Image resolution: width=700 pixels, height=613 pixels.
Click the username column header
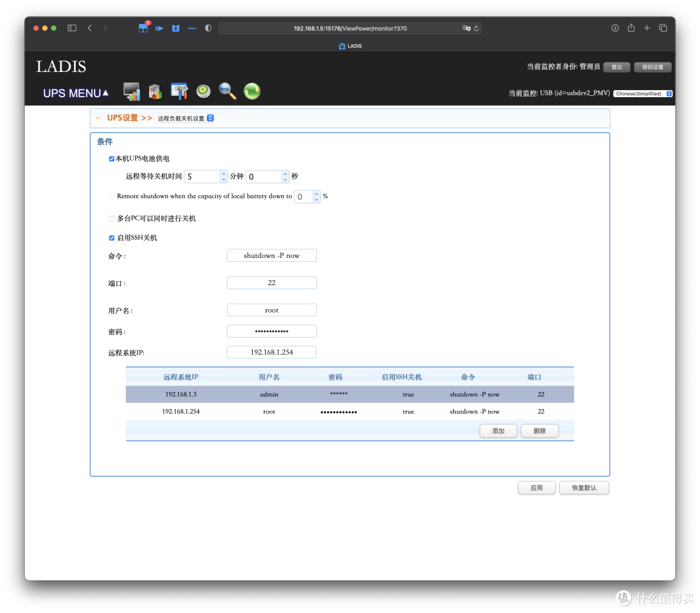point(269,377)
